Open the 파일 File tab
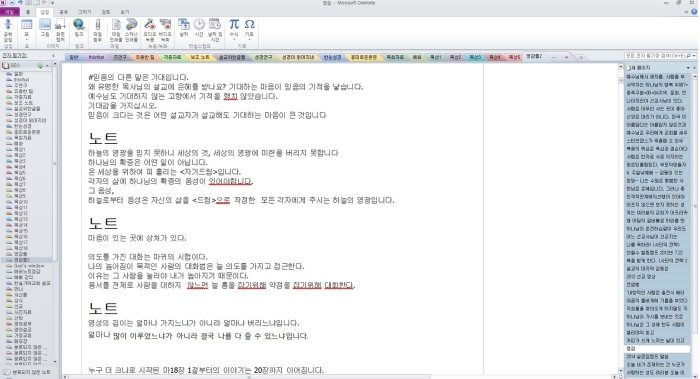This screenshot has width=700, height=379. [9, 12]
